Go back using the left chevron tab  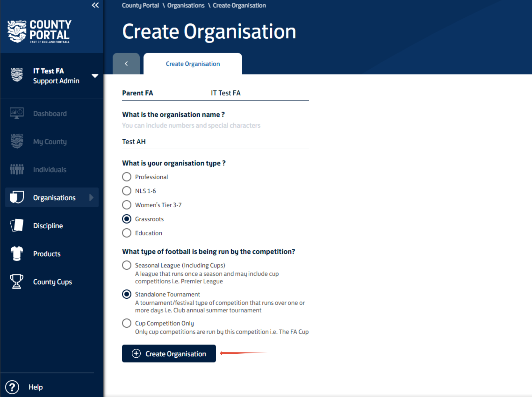[126, 64]
